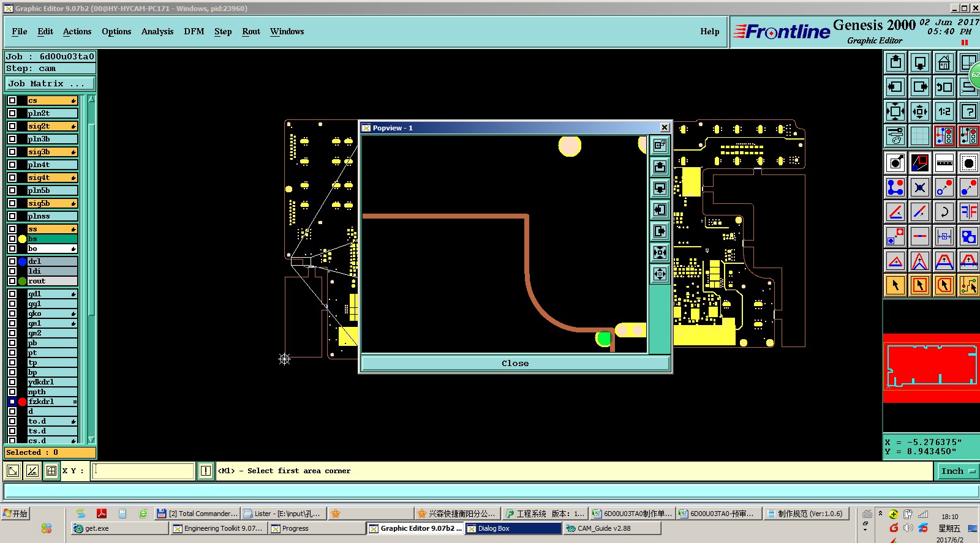The width and height of the screenshot is (980, 543).
Task: Click the yellow color swatch on bs layer
Action: click(x=22, y=239)
